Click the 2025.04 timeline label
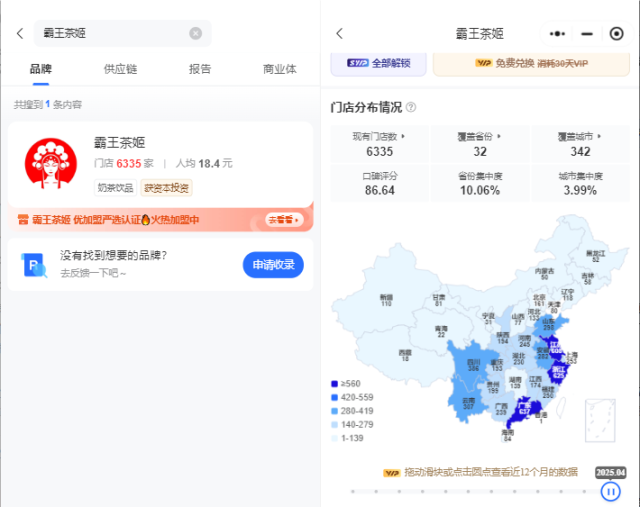This screenshot has height=507, width=640. pyautogui.click(x=610, y=472)
